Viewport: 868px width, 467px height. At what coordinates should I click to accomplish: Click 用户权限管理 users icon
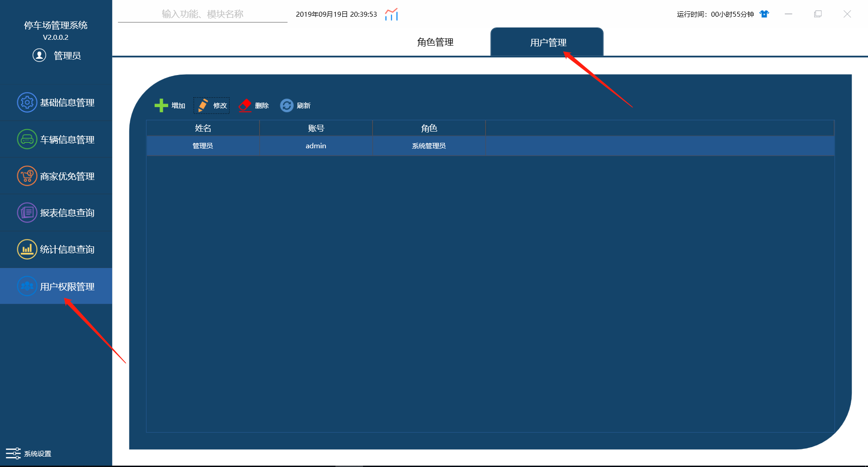(27, 286)
